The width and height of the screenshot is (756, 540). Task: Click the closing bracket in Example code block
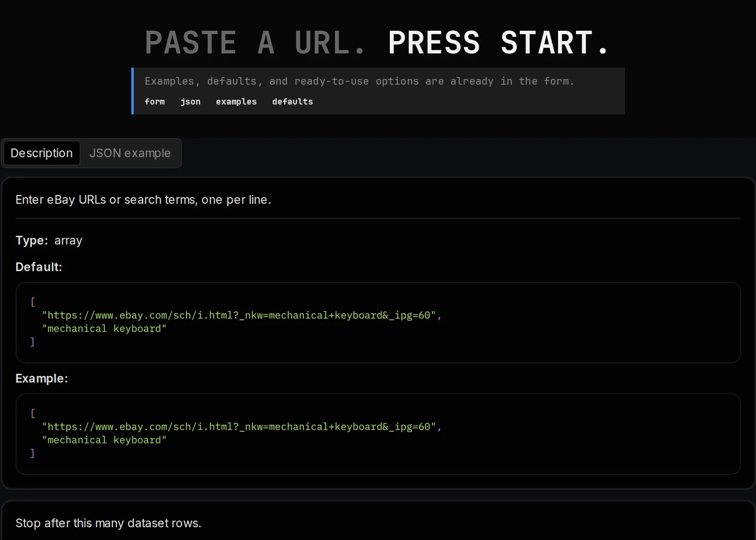tap(32, 453)
